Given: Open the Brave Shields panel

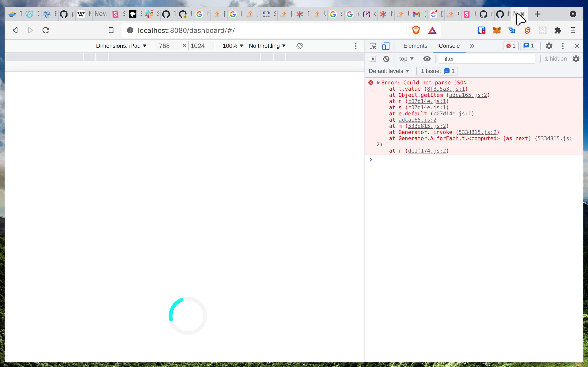Looking at the screenshot, I should tap(416, 30).
